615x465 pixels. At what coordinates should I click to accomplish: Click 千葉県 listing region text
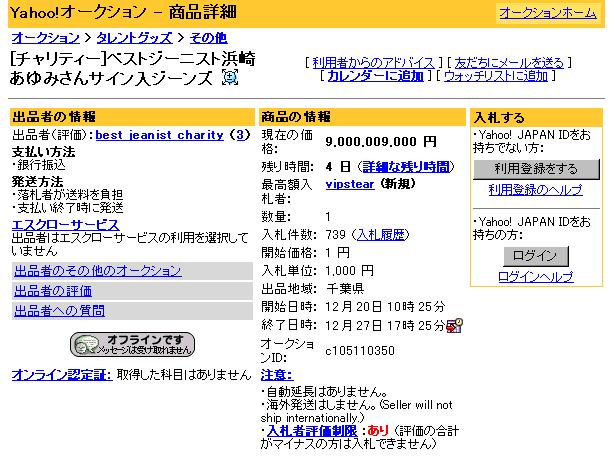click(345, 289)
